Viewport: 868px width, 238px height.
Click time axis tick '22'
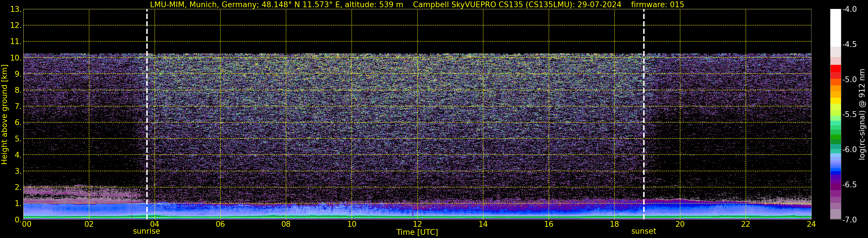click(746, 224)
